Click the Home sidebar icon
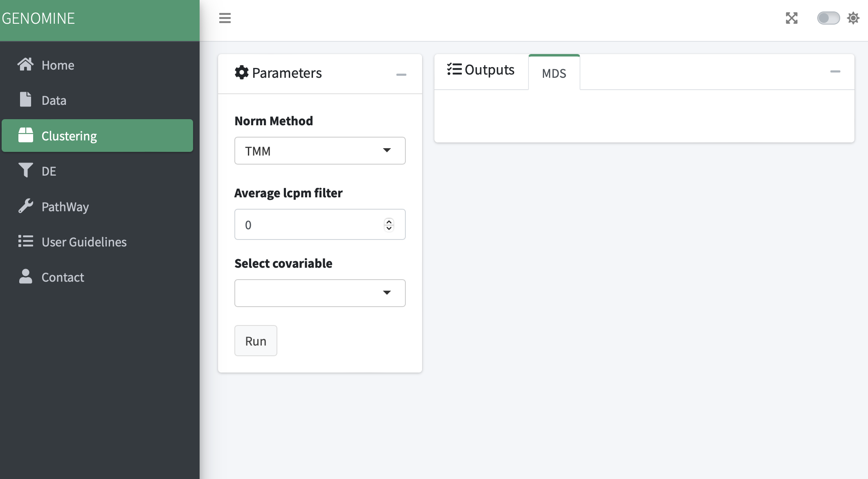868x479 pixels. [x=27, y=65]
